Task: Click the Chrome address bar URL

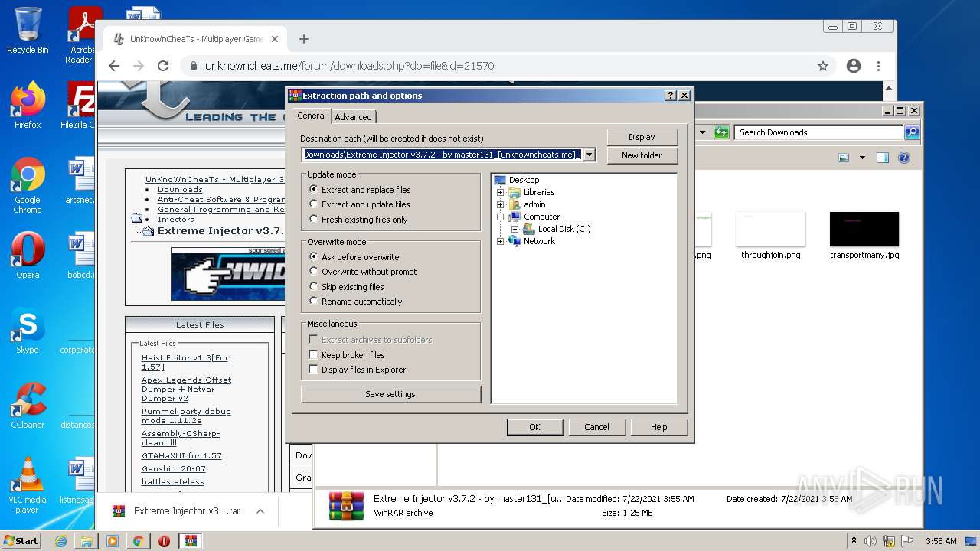Action: [349, 66]
